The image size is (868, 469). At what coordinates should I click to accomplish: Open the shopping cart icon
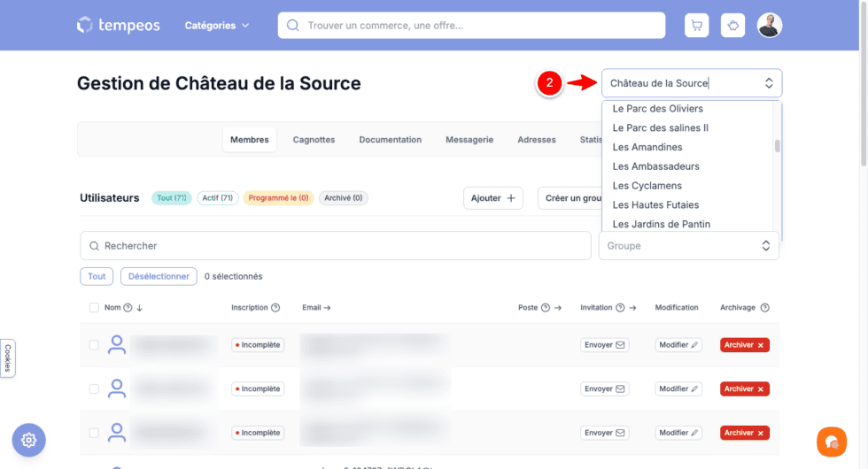coord(696,26)
